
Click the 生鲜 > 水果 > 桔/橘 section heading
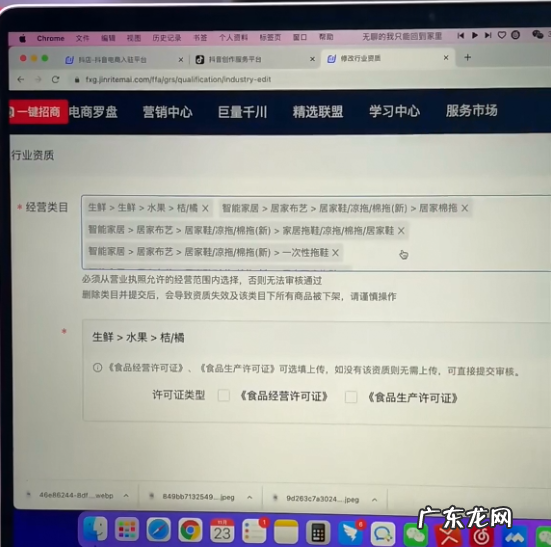138,338
